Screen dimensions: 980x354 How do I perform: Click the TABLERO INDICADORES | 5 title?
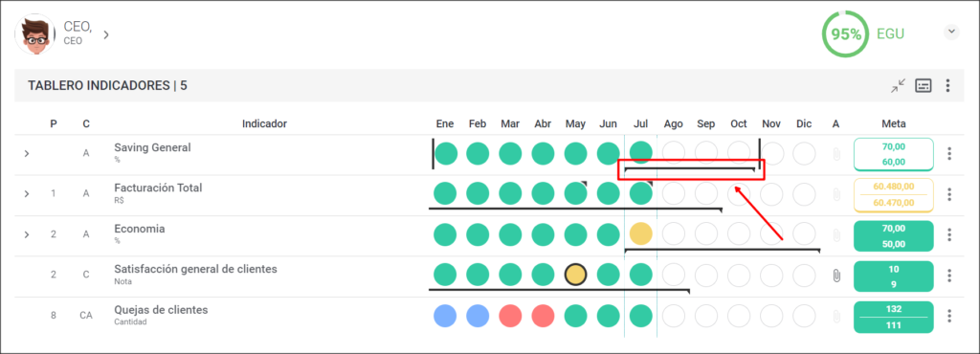pos(107,85)
